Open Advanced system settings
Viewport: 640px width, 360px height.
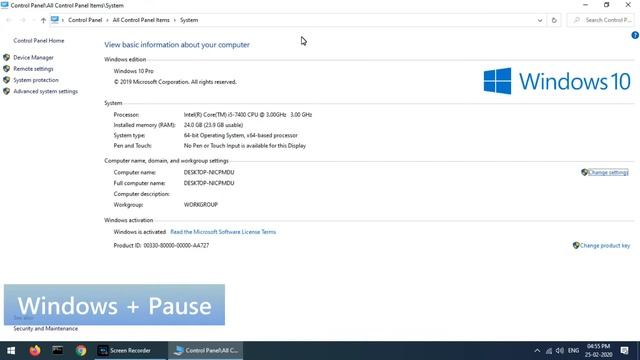[45, 91]
